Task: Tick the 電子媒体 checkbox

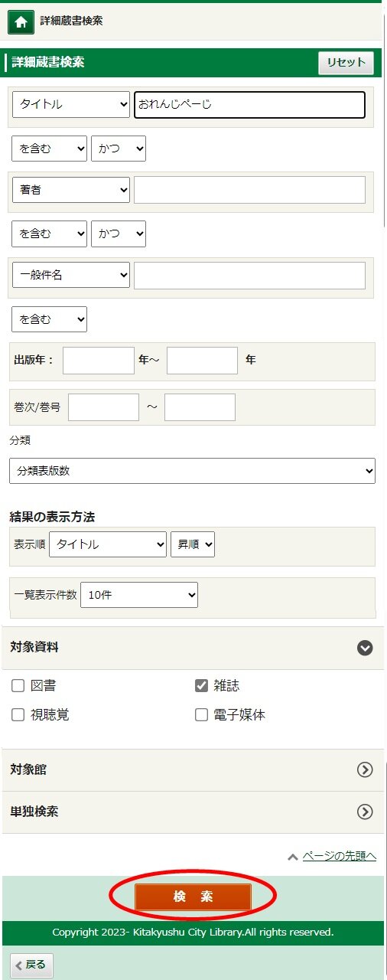Action: pos(202,715)
